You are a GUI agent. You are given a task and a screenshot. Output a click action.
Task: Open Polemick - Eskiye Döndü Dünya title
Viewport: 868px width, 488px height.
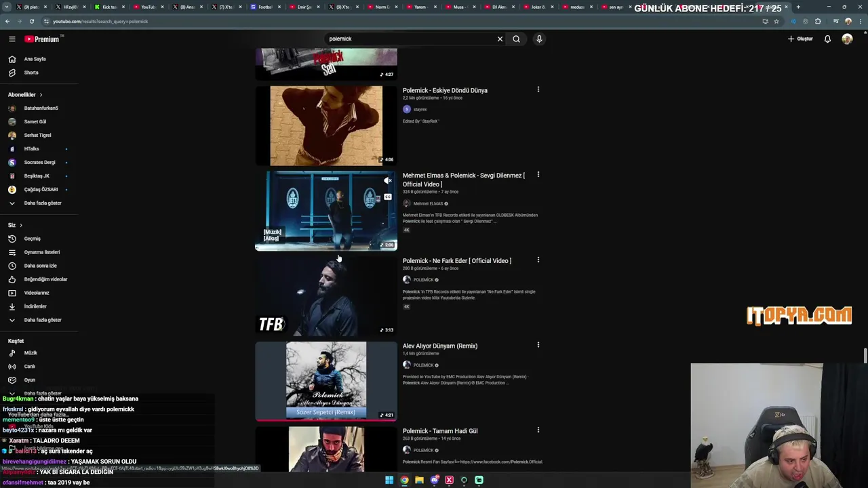pos(445,90)
